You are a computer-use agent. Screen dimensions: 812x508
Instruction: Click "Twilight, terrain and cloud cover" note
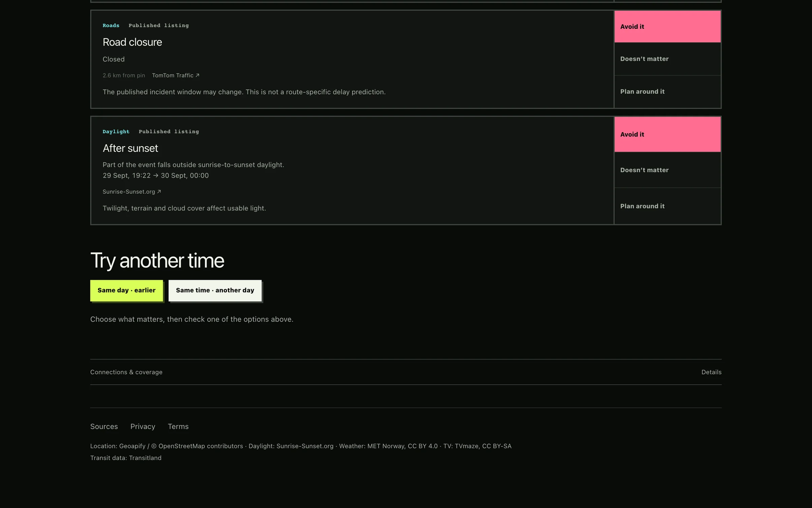184,208
